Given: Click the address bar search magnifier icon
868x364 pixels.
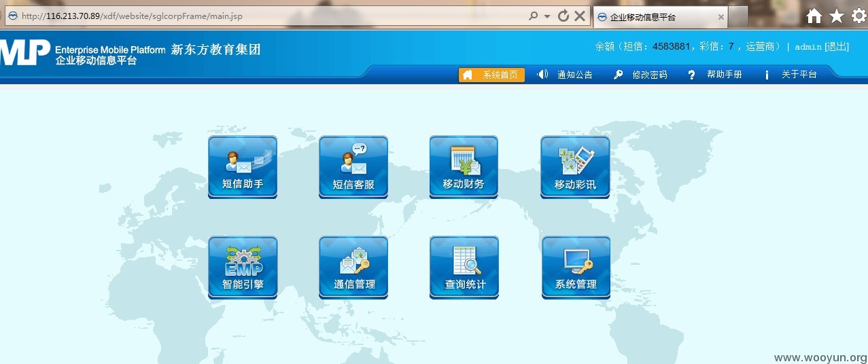Looking at the screenshot, I should coord(533,16).
